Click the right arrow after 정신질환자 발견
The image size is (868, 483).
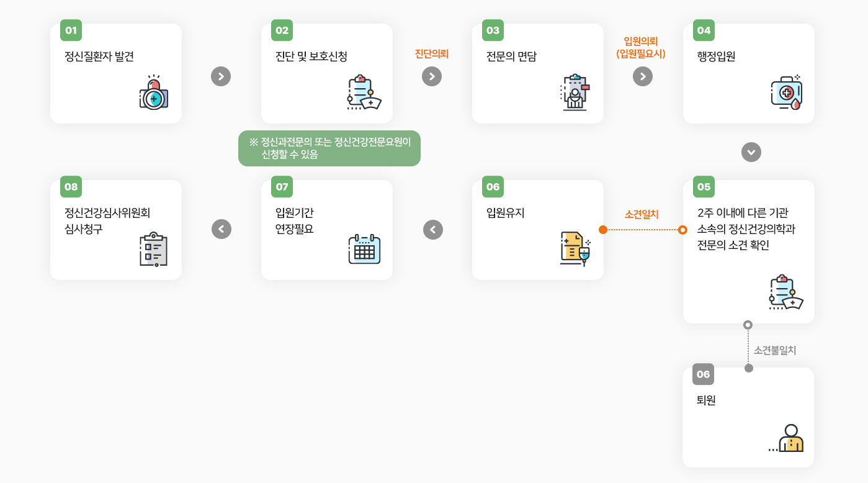pos(221,76)
